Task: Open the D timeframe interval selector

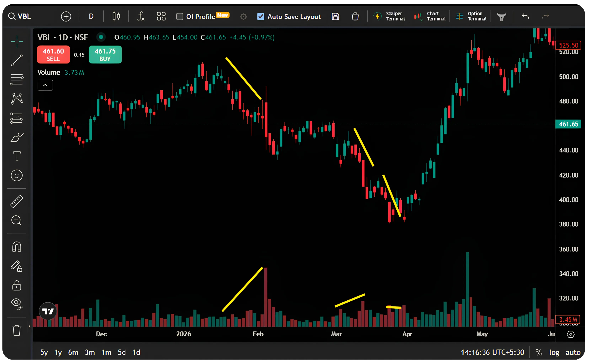Action: pyautogui.click(x=91, y=16)
